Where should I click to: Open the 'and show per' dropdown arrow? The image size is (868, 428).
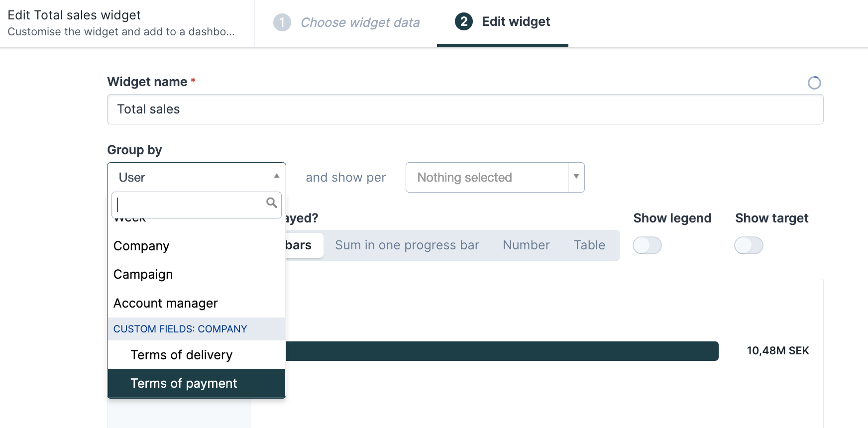click(576, 177)
